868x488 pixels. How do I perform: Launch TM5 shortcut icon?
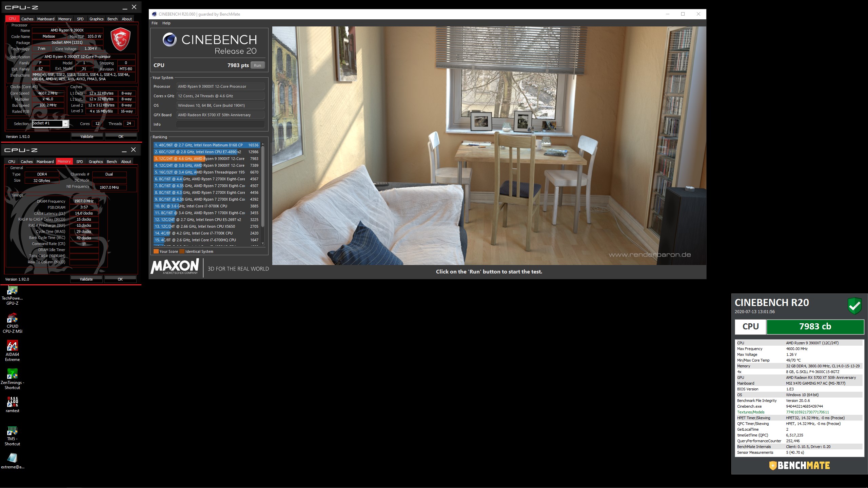13,436
